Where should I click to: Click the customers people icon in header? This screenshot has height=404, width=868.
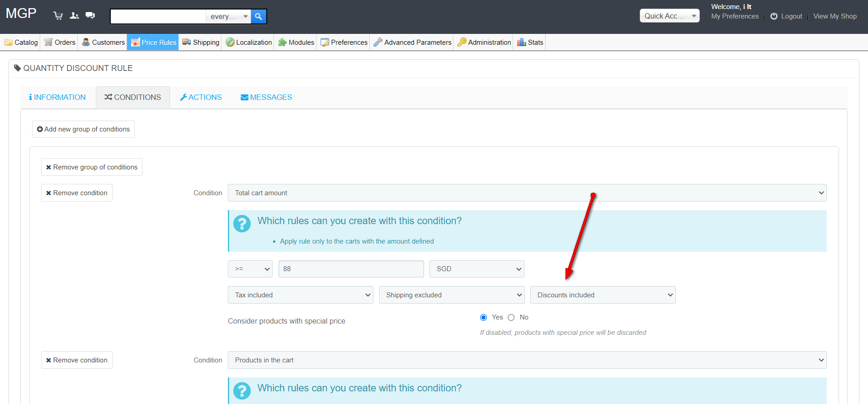(75, 16)
